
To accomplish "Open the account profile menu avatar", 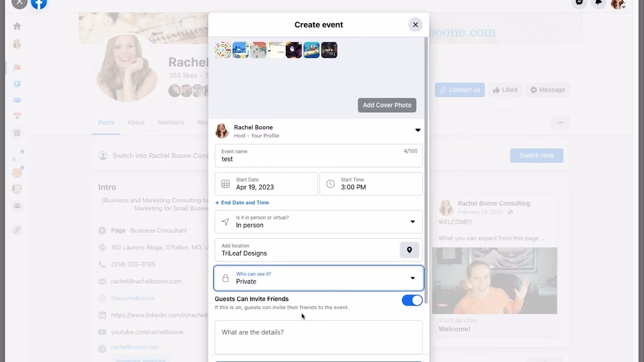I will (618, 3).
